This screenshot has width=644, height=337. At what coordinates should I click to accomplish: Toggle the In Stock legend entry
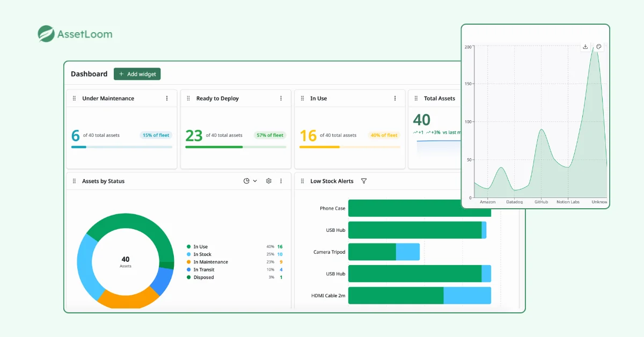(x=199, y=254)
